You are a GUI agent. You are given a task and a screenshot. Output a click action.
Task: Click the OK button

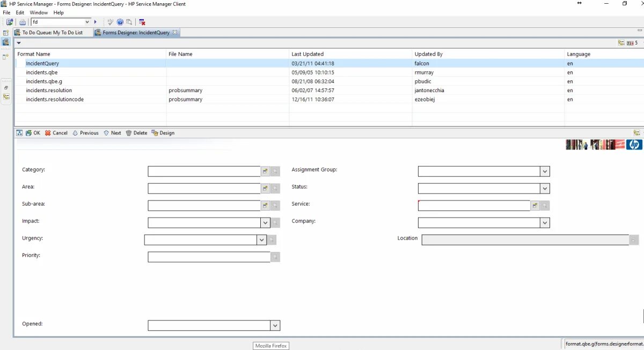pyautogui.click(x=33, y=133)
